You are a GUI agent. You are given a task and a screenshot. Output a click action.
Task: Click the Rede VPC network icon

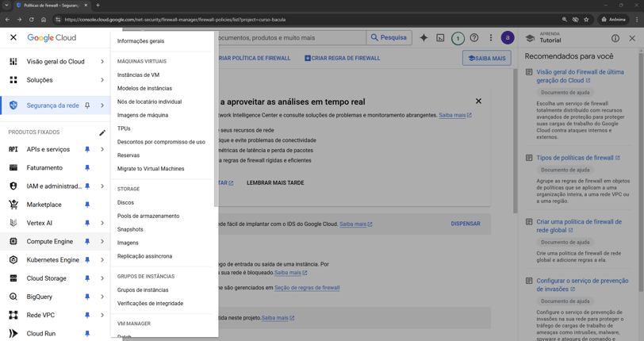coord(13,315)
